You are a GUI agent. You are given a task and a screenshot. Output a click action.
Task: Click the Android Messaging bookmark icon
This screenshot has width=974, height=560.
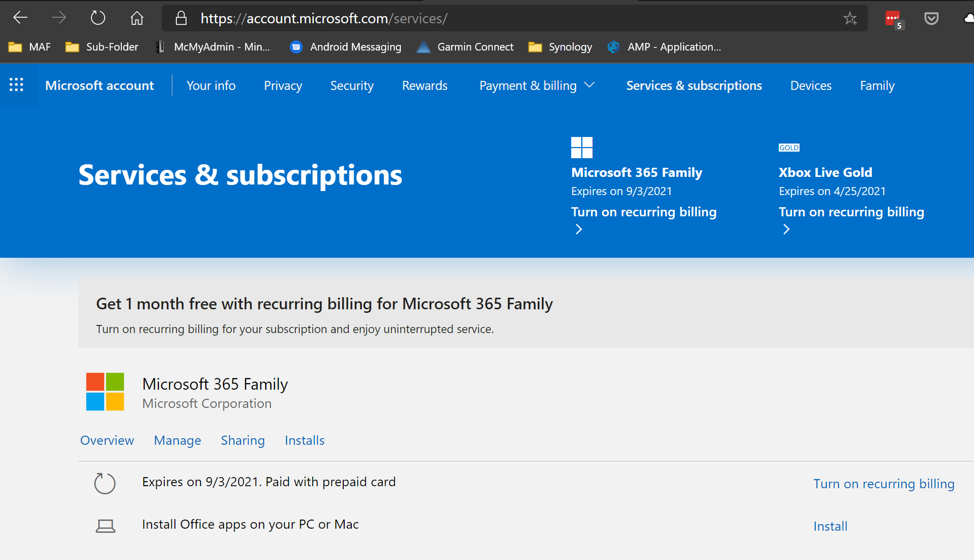296,46
